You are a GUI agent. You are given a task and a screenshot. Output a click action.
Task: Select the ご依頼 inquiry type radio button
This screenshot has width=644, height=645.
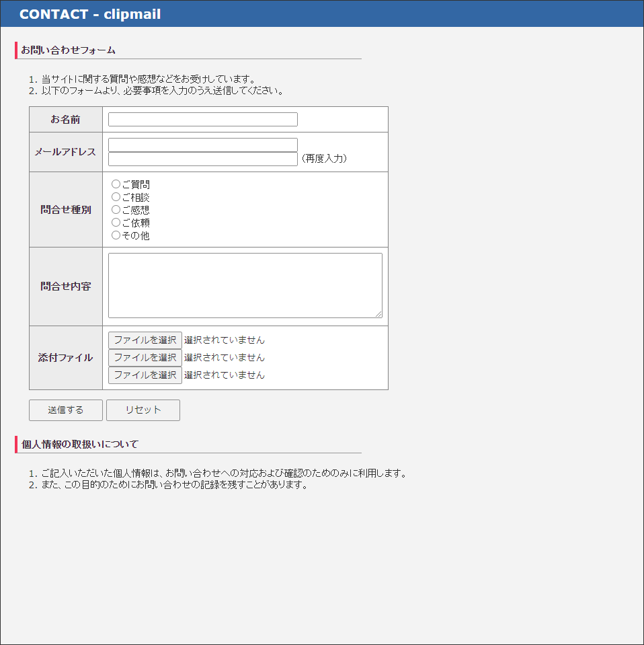coord(116,222)
